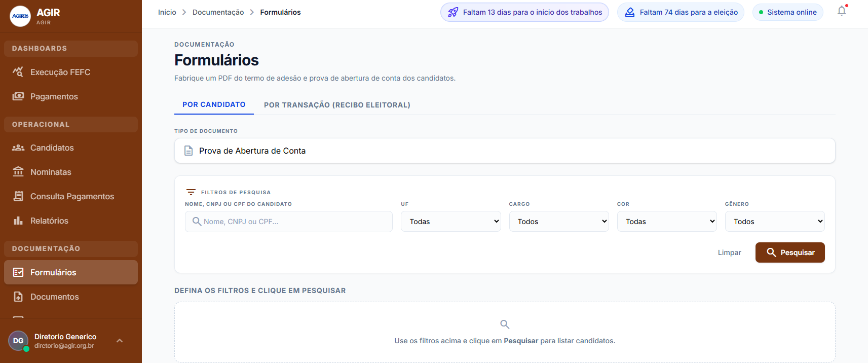868x363 pixels.
Task: Open Execução FEFC dashboard icon
Action: (x=18, y=72)
